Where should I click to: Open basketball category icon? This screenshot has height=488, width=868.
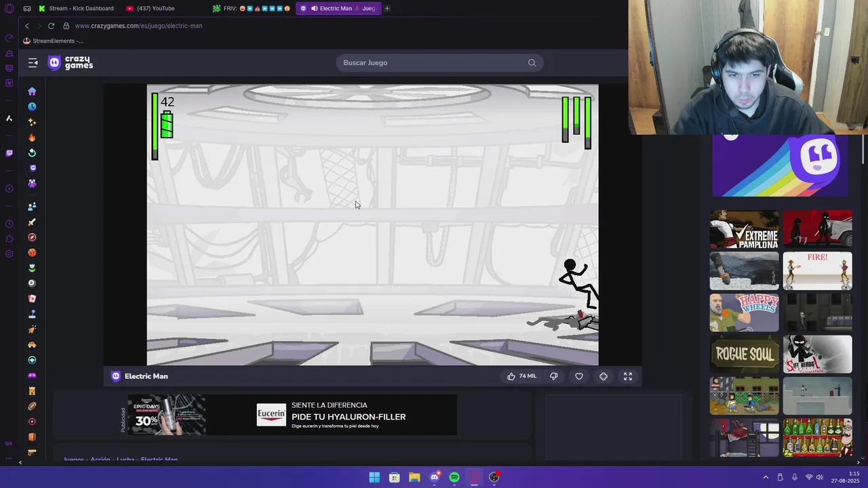coord(32,253)
